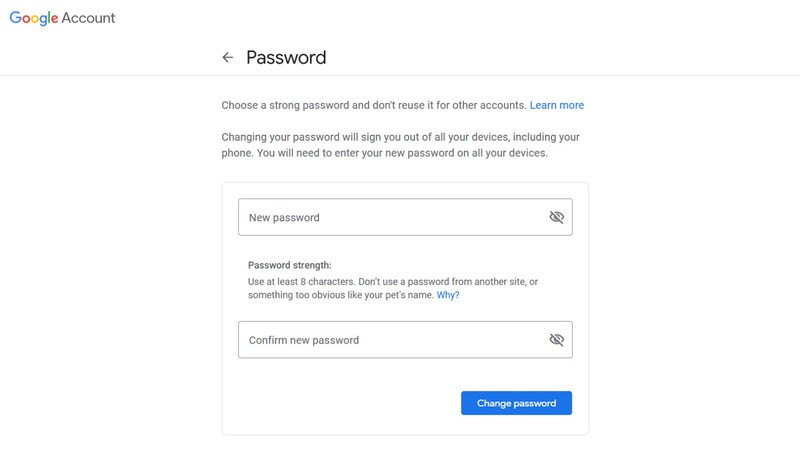Focus the New password input field

(405, 217)
